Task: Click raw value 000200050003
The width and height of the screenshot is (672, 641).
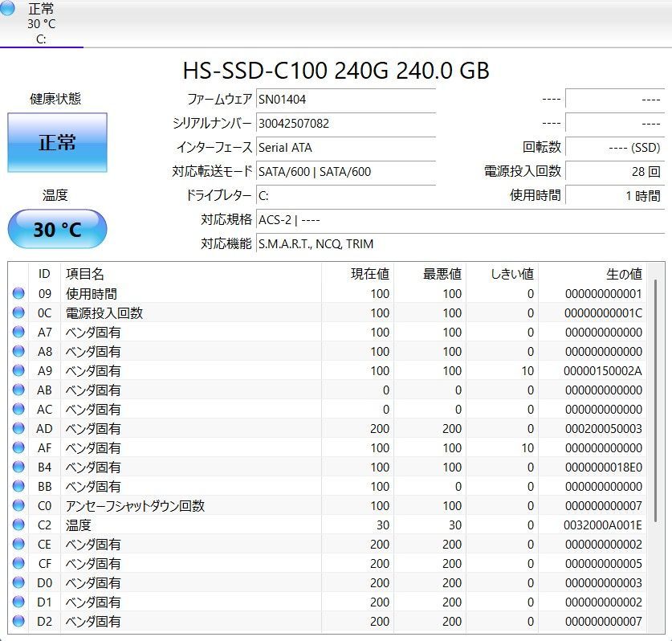Action: pyautogui.click(x=604, y=429)
